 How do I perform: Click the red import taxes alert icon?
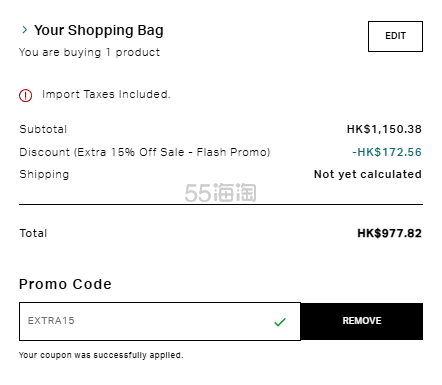click(25, 95)
